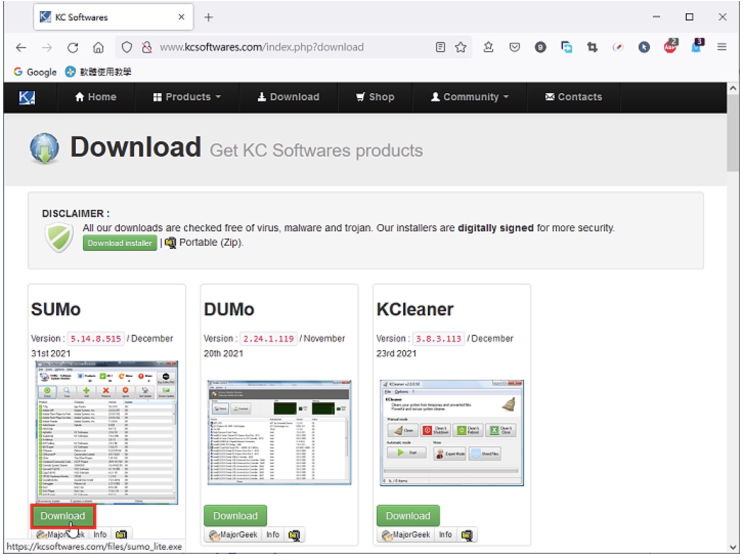Click the download globe icon beside heading
This screenshot has width=744, height=560.
point(45,148)
